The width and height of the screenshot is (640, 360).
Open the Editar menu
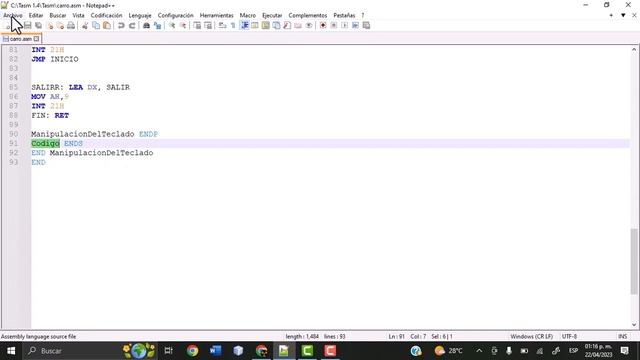tap(36, 15)
